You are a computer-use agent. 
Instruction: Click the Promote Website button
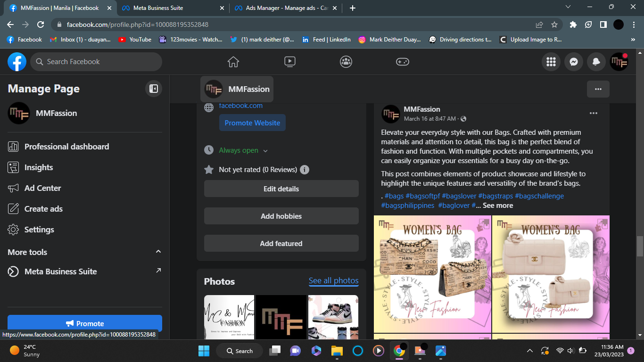click(252, 123)
